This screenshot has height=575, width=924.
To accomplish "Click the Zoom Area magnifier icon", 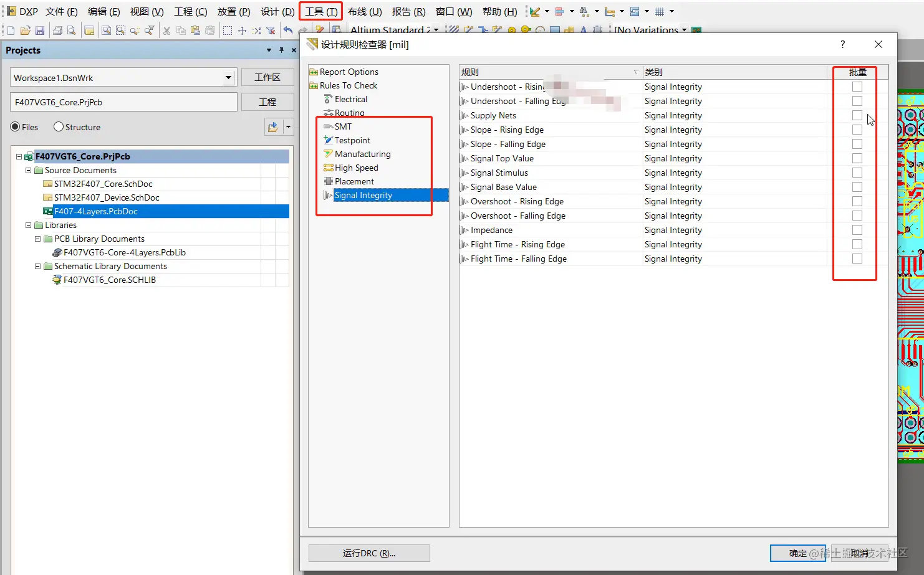I will pyautogui.click(x=107, y=30).
